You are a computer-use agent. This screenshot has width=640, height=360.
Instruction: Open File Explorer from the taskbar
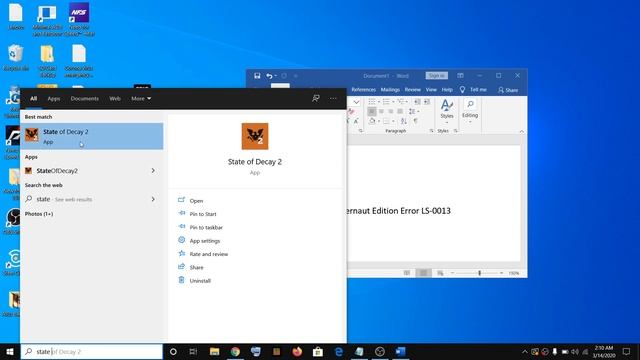pos(214,351)
